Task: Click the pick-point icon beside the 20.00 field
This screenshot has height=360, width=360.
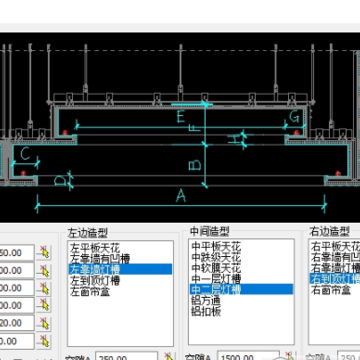Action: (x=43, y=323)
